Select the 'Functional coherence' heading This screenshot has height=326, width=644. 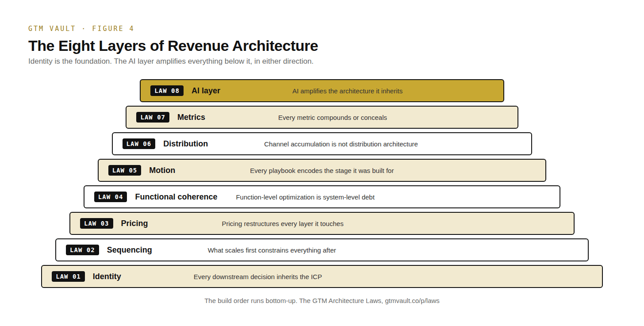(176, 197)
